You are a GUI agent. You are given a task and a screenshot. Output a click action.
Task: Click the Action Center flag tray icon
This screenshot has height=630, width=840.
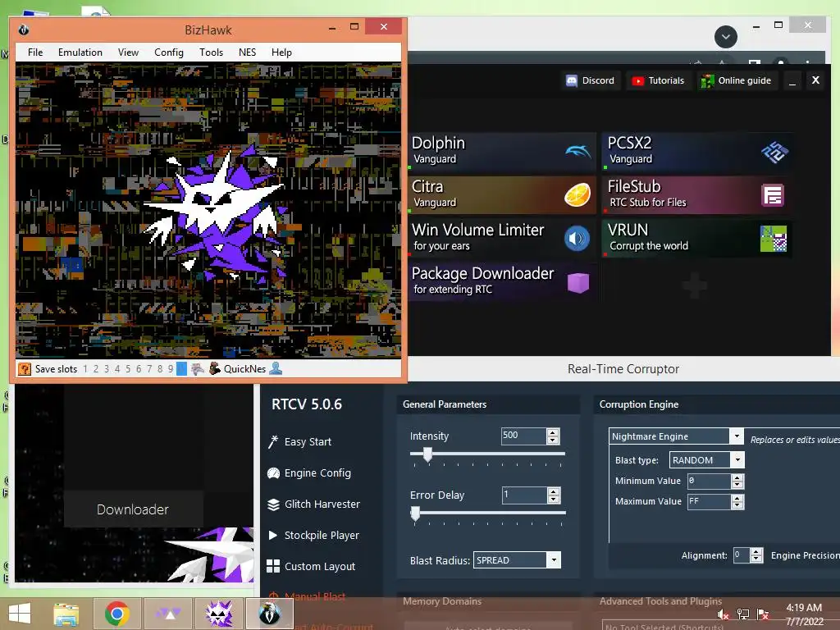point(763,614)
